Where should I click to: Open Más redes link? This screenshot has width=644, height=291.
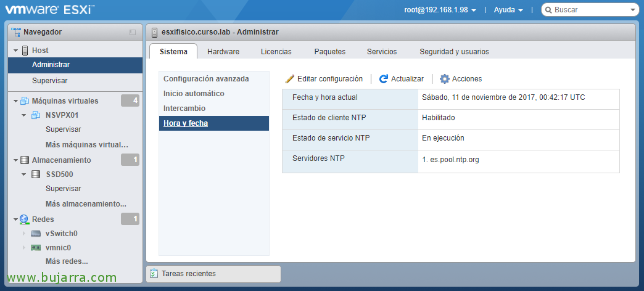pyautogui.click(x=67, y=261)
